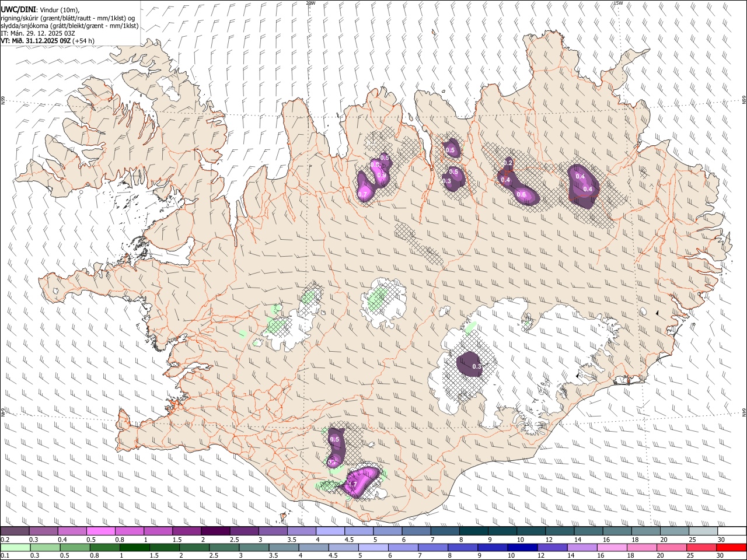The width and height of the screenshot is (747, 560).
Task: Select the lower legend deep blue swatch labelled 10
Action: (521, 547)
